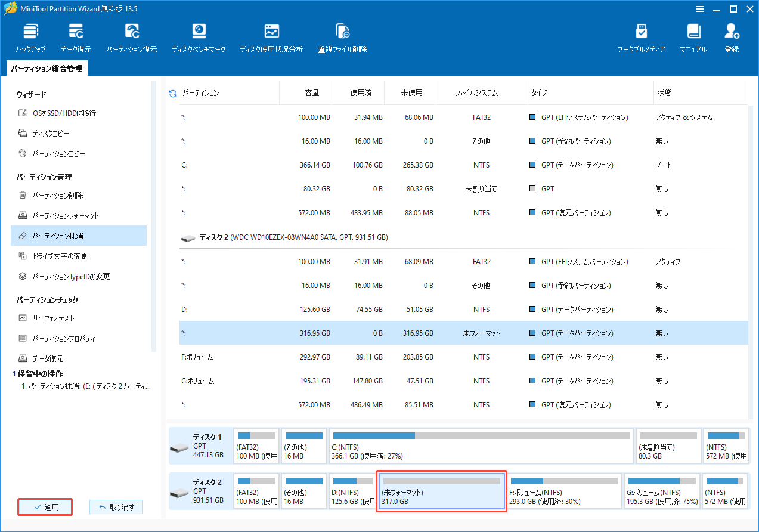Click the 適用 (Apply) button
The height and width of the screenshot is (532, 759).
click(45, 506)
